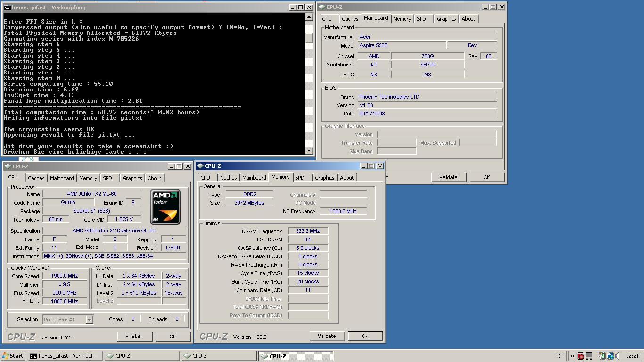644x362 pixels.
Task: Click the Aspire 5535 model field
Action: click(402, 45)
